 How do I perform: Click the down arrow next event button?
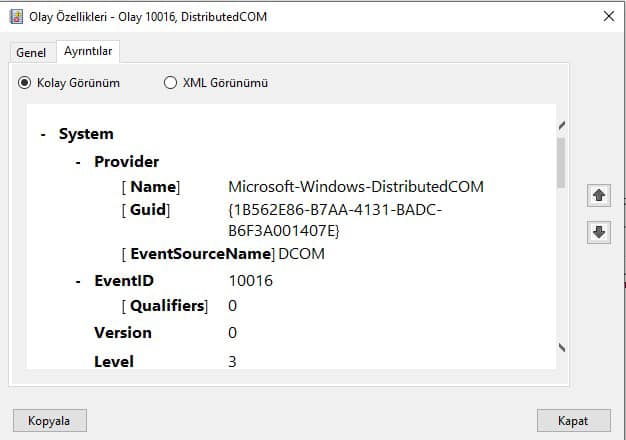tap(598, 232)
